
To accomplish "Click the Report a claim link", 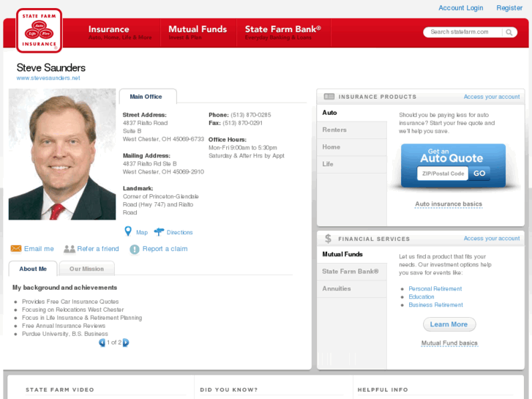I will [x=165, y=249].
